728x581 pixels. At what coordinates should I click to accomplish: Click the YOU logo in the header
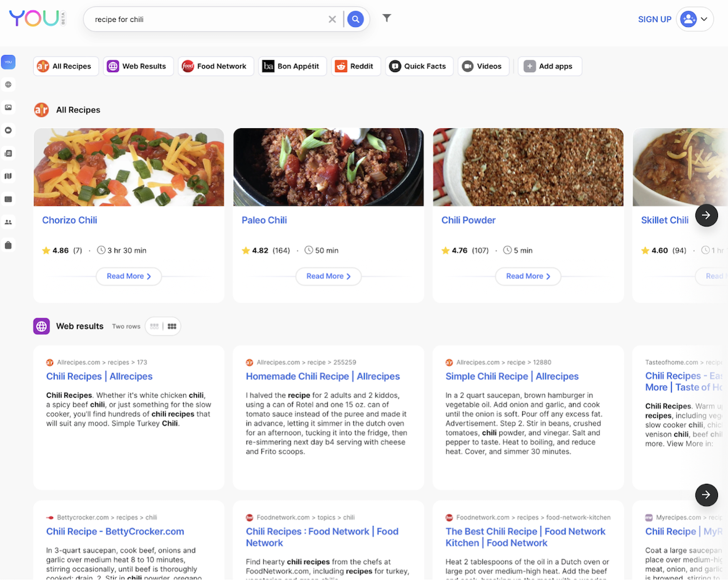[x=37, y=19]
